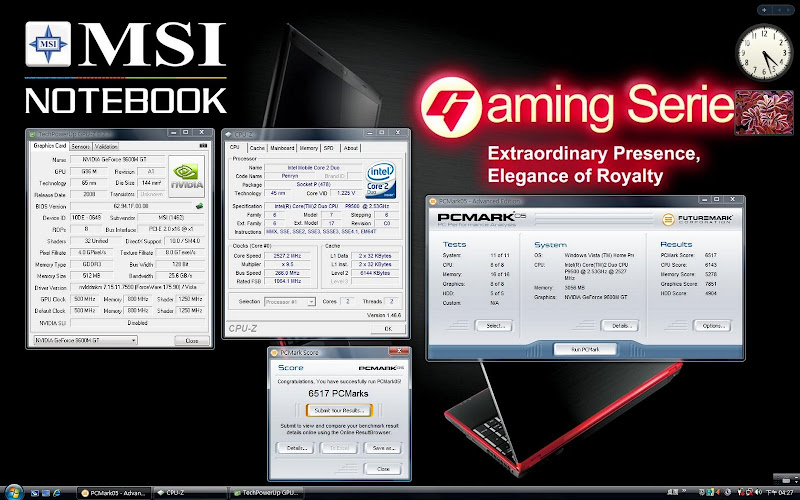Screen dimensions: 800x500
Task: Click the To Excel button in PCMark Score
Action: 339,448
